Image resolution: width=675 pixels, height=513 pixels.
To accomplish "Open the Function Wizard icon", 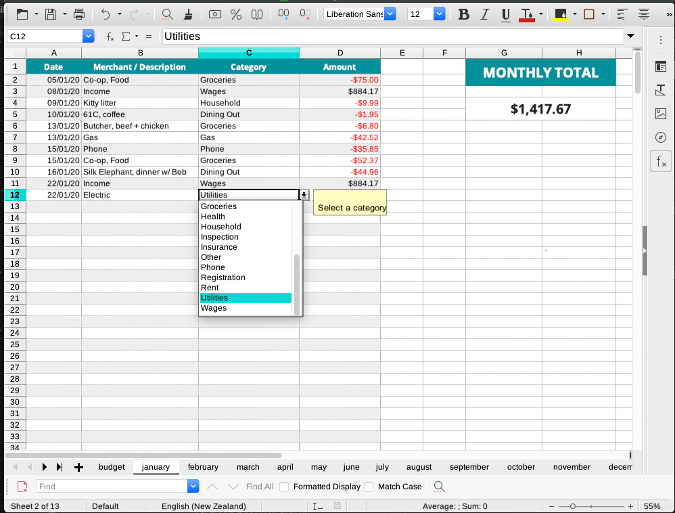I will 110,37.
